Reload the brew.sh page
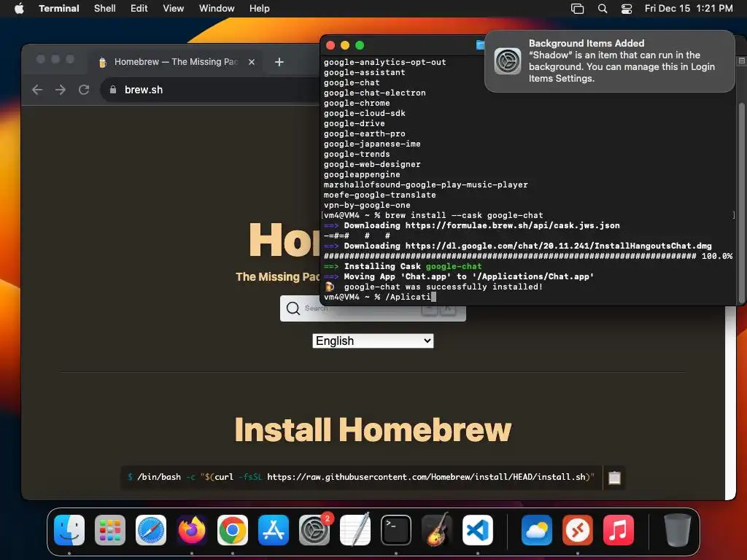The width and height of the screenshot is (747, 560). 84,90
